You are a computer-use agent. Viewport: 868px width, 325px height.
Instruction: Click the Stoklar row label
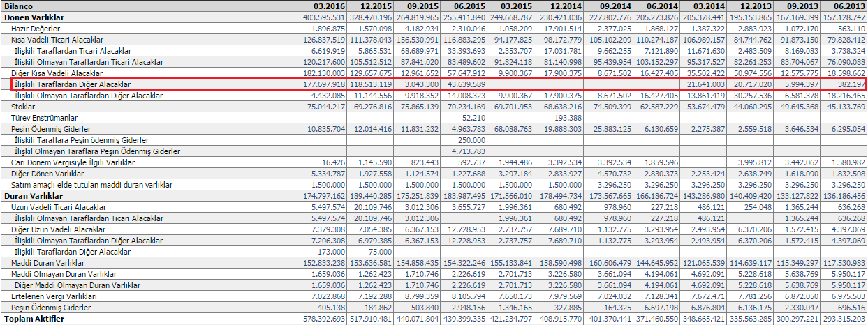[x=23, y=107]
